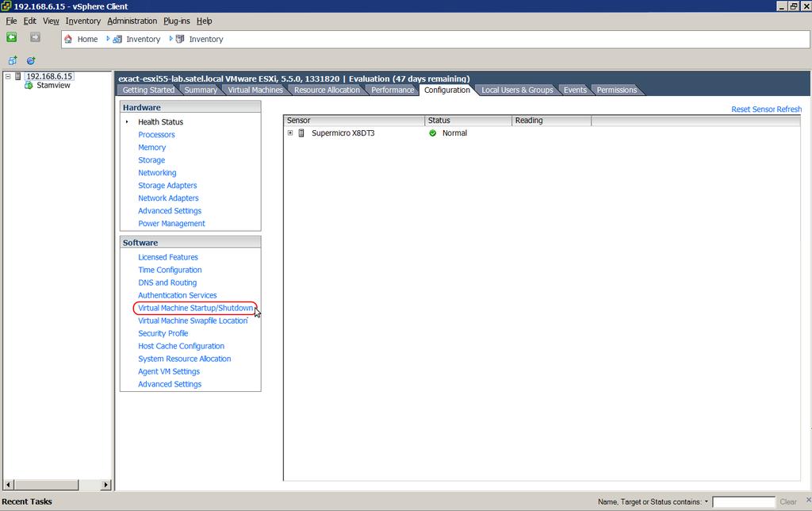
Task: Click the new resource pool toolbar icon
Action: [31, 60]
